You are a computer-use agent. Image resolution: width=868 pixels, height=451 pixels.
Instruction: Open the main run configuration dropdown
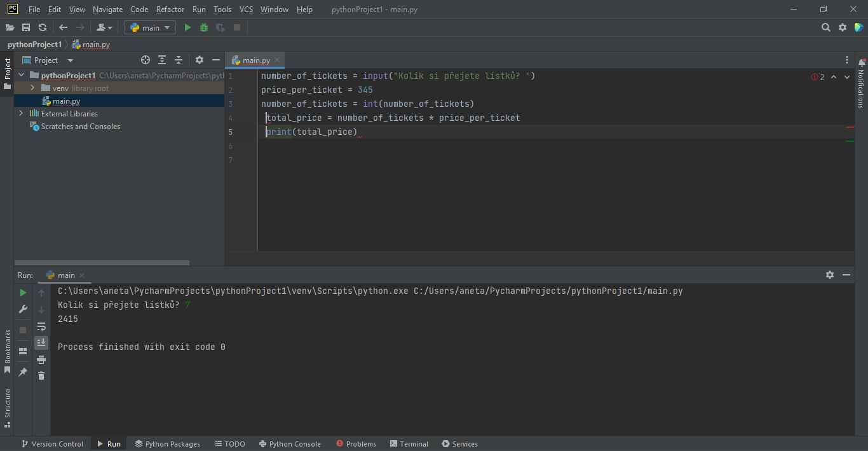(x=149, y=27)
